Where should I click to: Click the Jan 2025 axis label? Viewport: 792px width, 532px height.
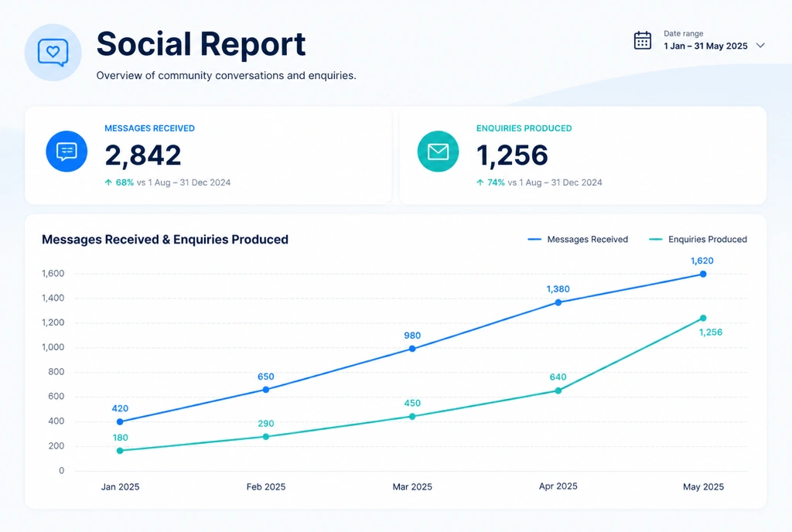pyautogui.click(x=120, y=486)
